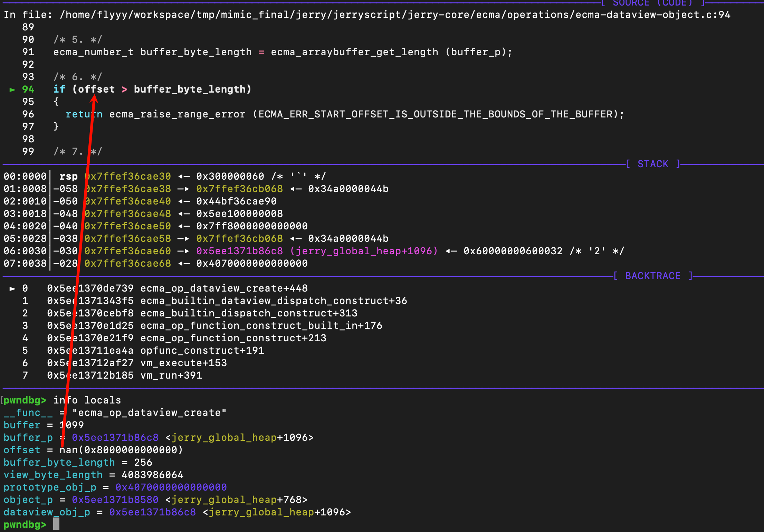Click the ecma_op_dataview_create+448 backtrace entry
Screen dimensions: 764x532
(224, 288)
